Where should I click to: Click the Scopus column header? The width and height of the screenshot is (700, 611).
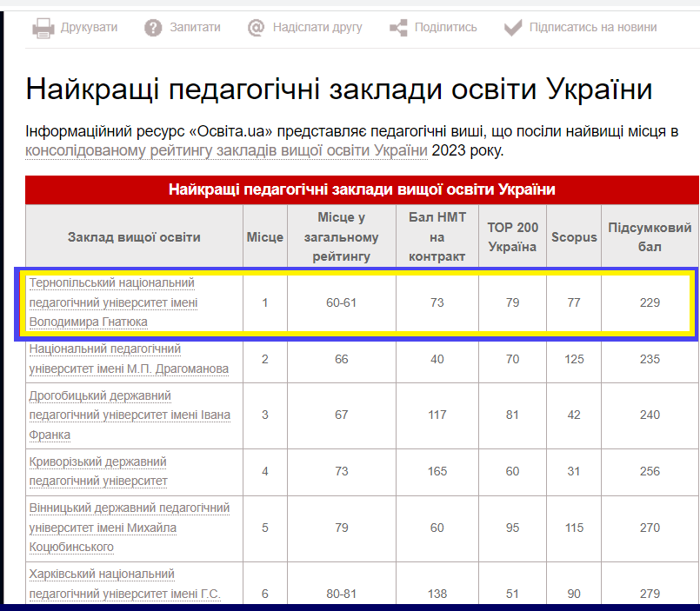574,237
